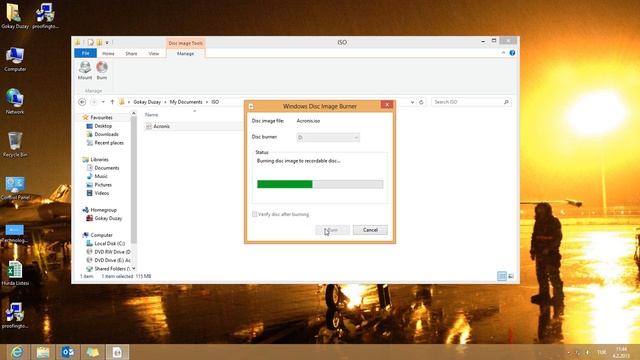Switch to the Share ribbon tab
The height and width of the screenshot is (360, 640).
pos(131,53)
